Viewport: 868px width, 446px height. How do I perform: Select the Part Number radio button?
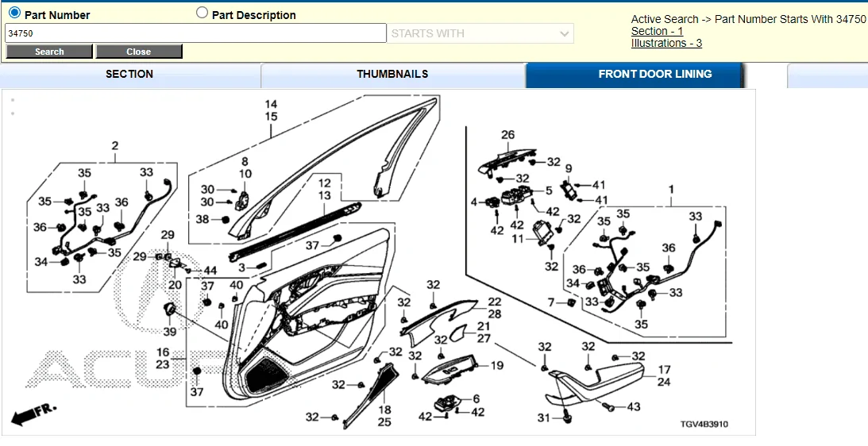[x=14, y=13]
